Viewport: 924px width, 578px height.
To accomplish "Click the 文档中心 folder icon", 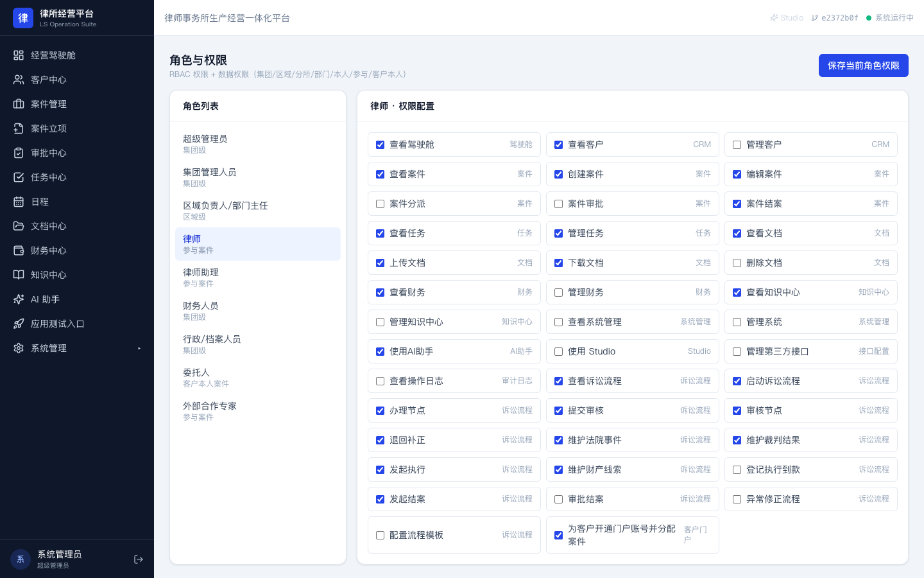I will pos(19,226).
